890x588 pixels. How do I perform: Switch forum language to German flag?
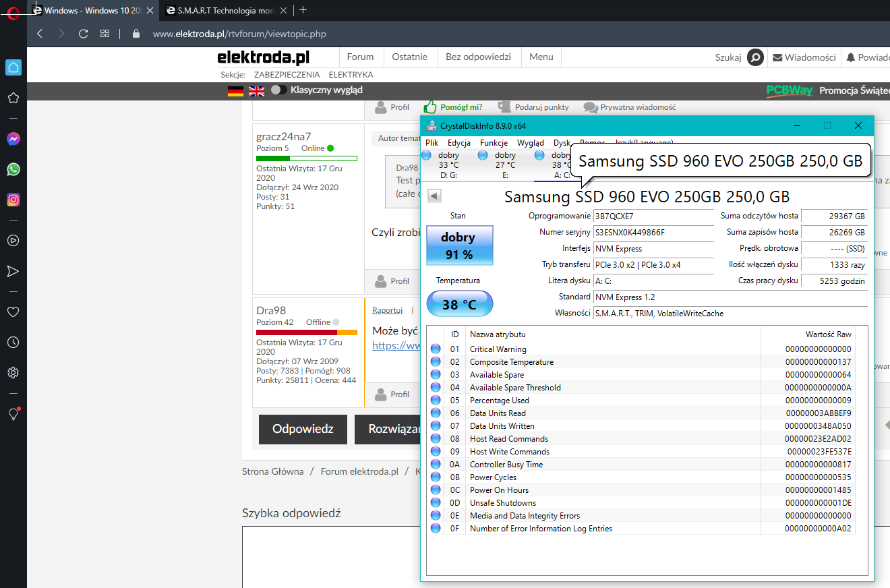[x=235, y=91]
